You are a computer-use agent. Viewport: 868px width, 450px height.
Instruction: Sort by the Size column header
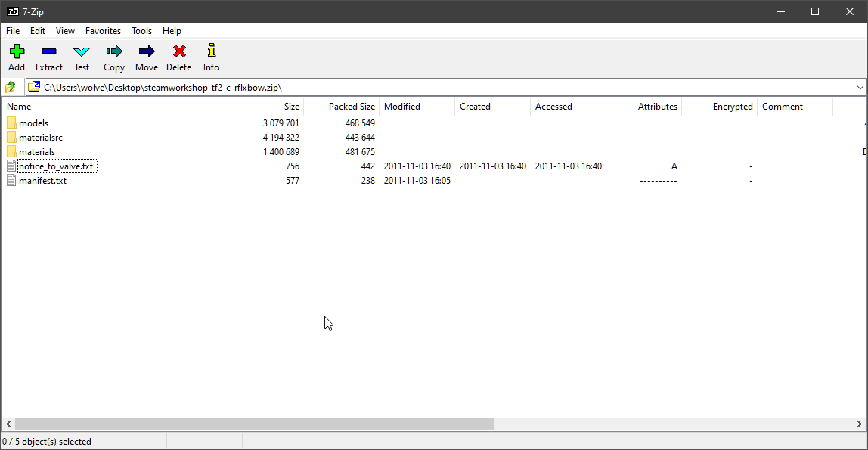(265, 107)
